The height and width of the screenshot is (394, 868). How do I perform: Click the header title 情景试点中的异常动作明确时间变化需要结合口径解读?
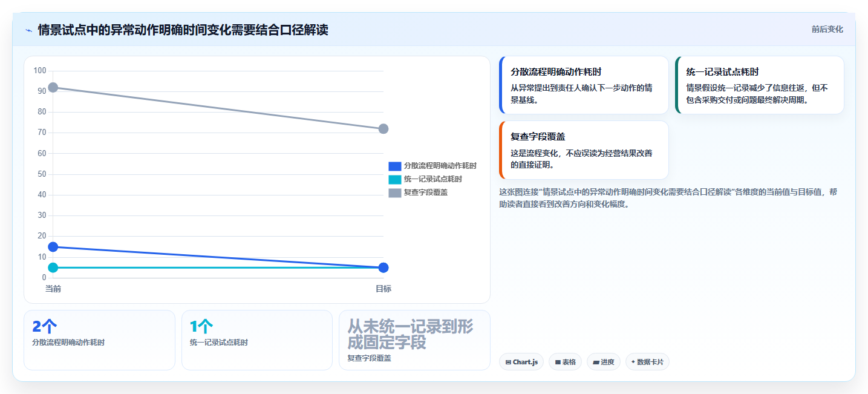(x=183, y=30)
